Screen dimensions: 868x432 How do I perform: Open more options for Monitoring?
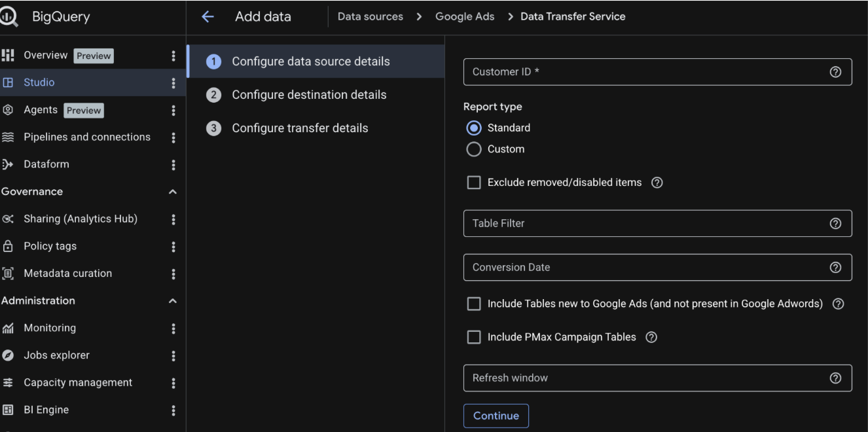click(x=173, y=329)
